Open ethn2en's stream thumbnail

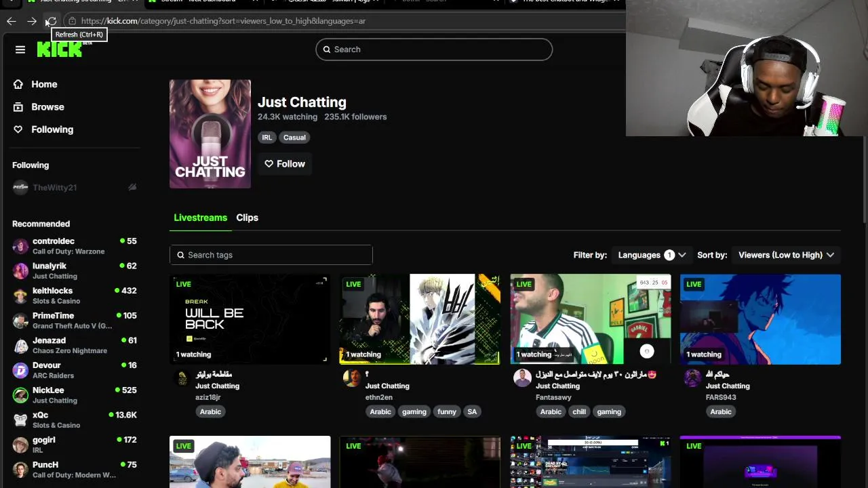pyautogui.click(x=420, y=319)
